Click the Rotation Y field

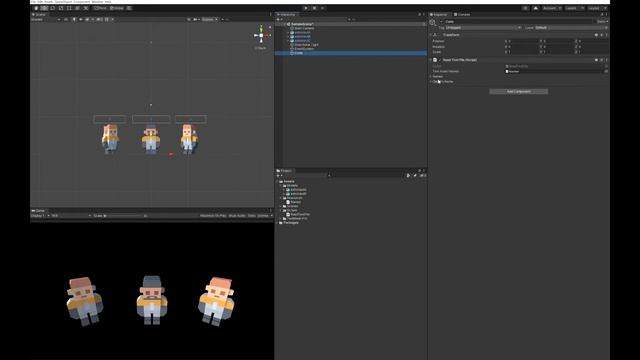pyautogui.click(x=558, y=47)
